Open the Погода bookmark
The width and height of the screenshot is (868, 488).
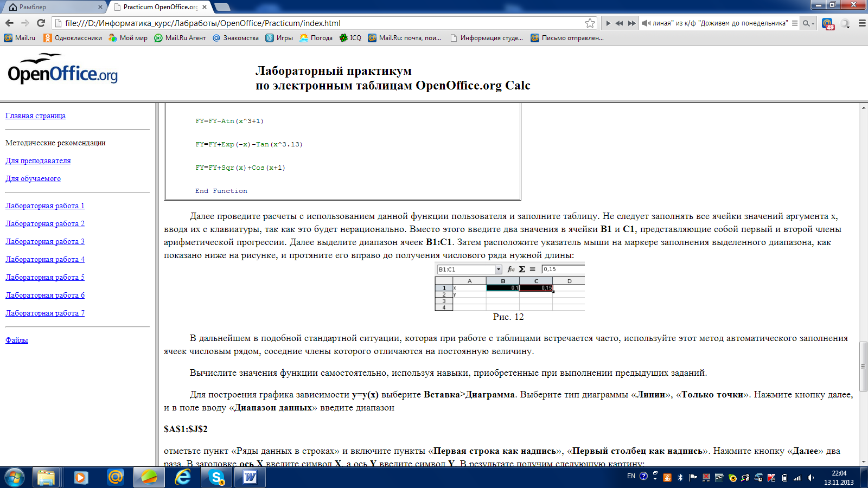coord(316,38)
